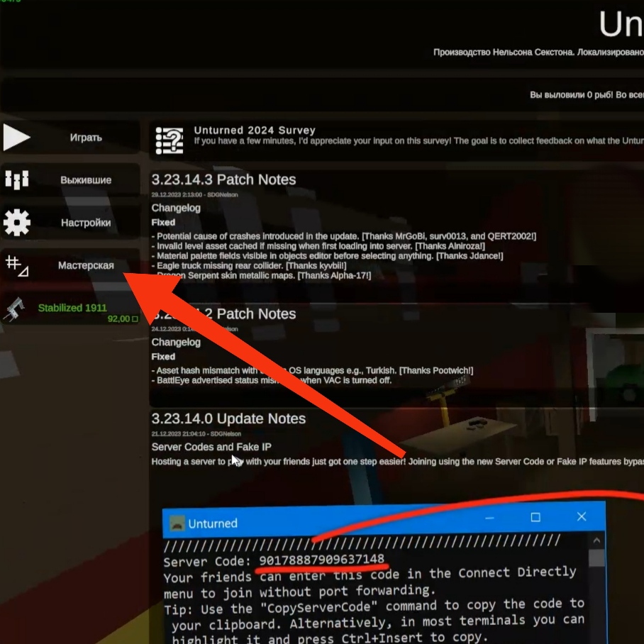Click the Unturned console window title bar
644x644 pixels.
pos(384,521)
